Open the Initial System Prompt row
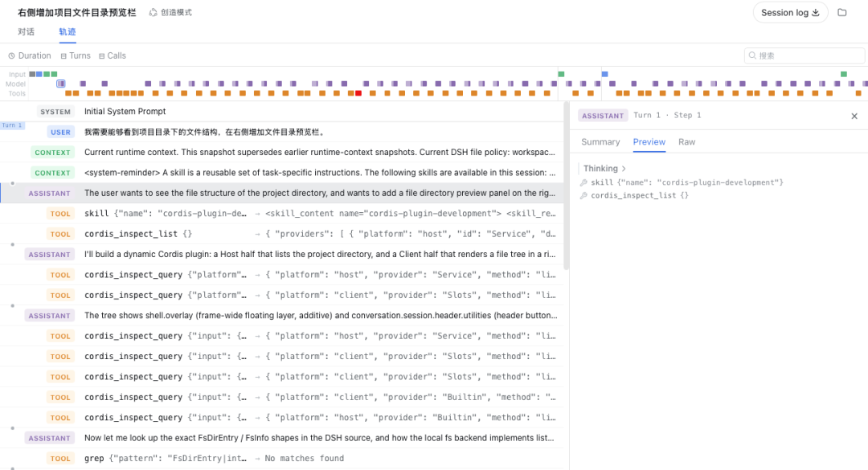This screenshot has width=868, height=470. click(x=282, y=111)
